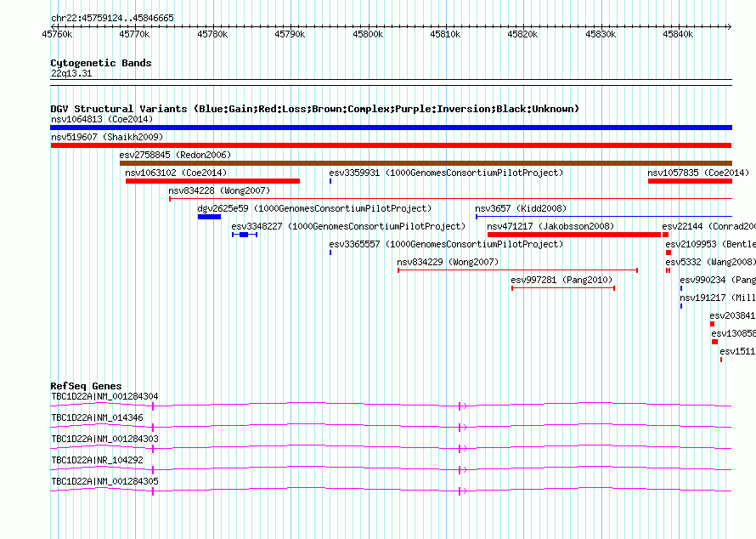The width and height of the screenshot is (756, 539).
Task: Click the DGV Structural Variants track heading
Action: pyautogui.click(x=314, y=109)
